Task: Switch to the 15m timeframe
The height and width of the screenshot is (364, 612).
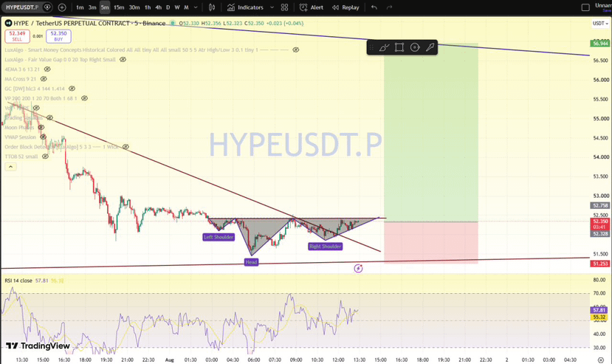Action: [119, 7]
